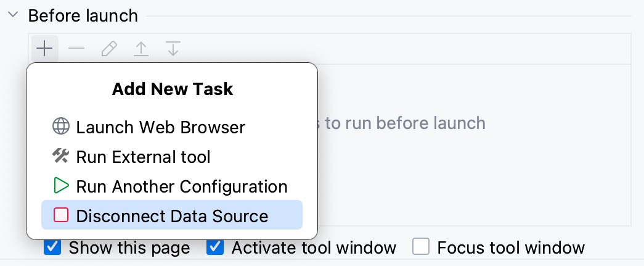Select Run Another Configuration option

click(181, 186)
